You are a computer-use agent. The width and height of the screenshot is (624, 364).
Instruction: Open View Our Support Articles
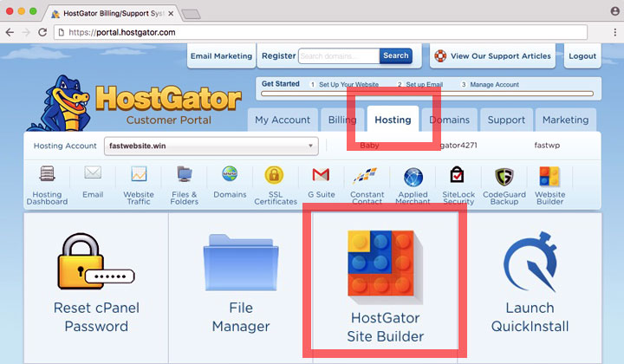coord(492,56)
